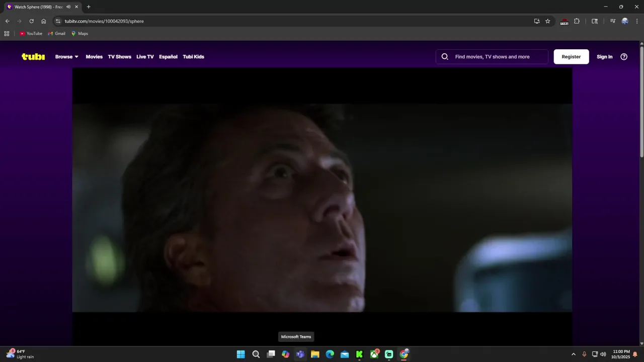
Task: Open the teal robot-face taskbar app
Action: (x=389, y=354)
